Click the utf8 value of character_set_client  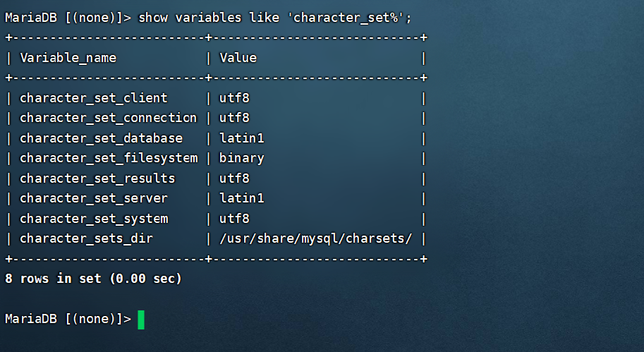tap(234, 98)
